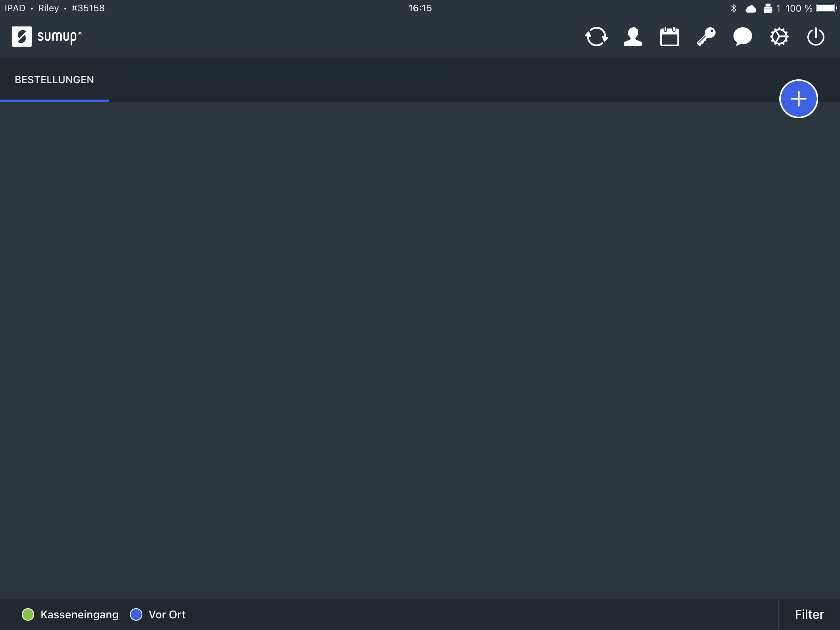Viewport: 840px width, 630px height.
Task: Toggle the Kasseneingang green indicator
Action: (x=28, y=614)
